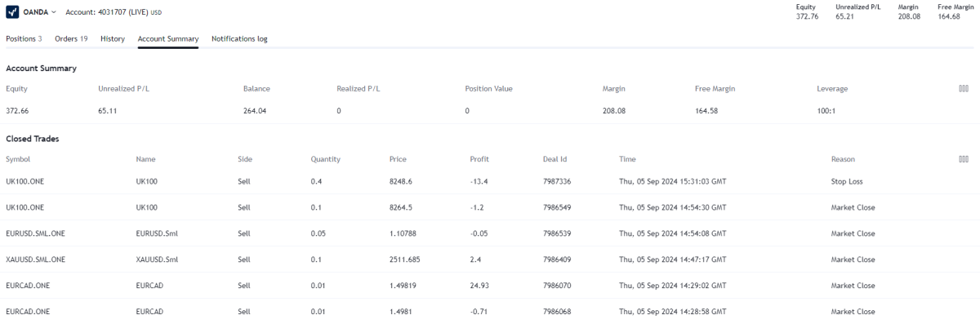Screen dimensions: 980x324
Task: Open Closed Trades column settings icon
Action: 964,159
